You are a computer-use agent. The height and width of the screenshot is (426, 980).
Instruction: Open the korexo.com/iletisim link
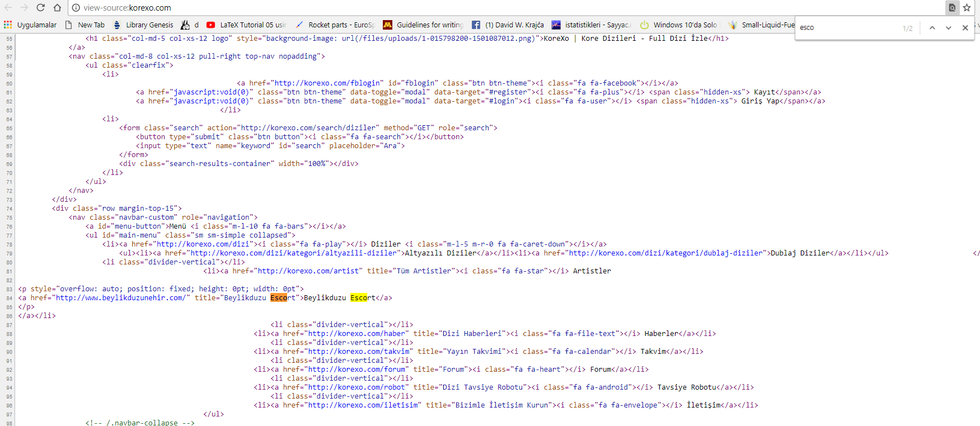point(363,405)
